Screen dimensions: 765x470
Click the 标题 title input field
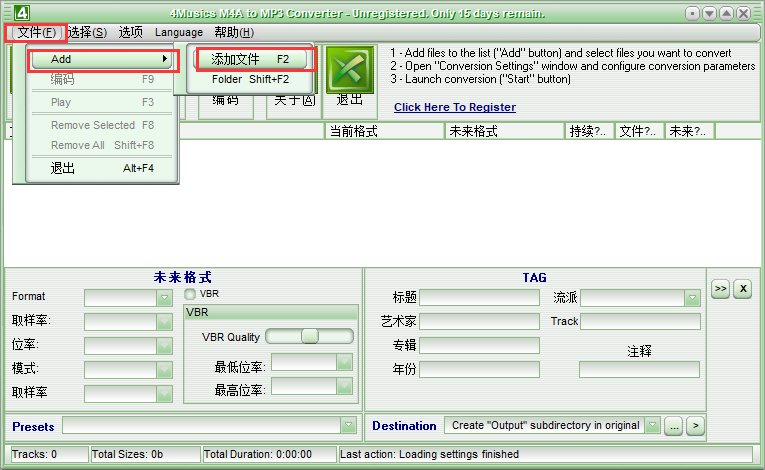point(480,297)
